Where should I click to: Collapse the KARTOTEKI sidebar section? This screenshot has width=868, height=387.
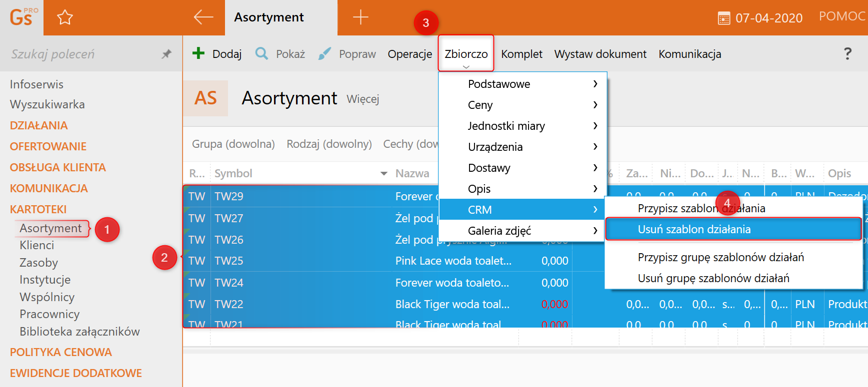tap(38, 209)
